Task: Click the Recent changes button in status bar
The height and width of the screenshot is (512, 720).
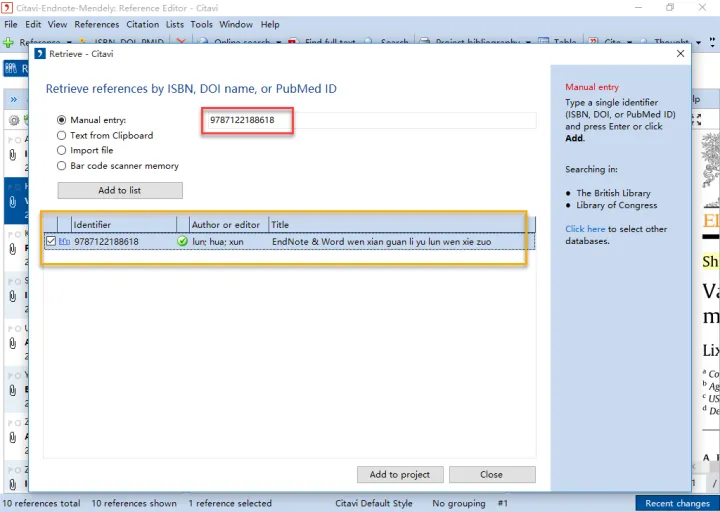Action: coord(677,503)
